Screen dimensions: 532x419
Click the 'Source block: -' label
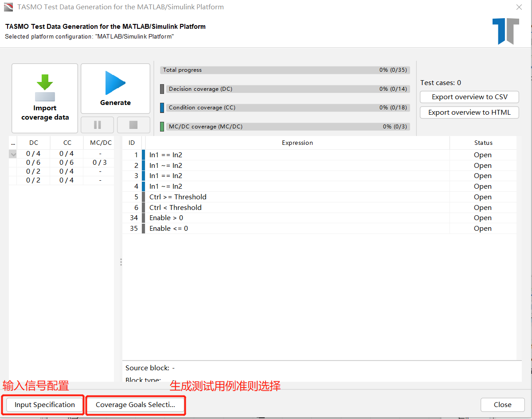(x=150, y=368)
